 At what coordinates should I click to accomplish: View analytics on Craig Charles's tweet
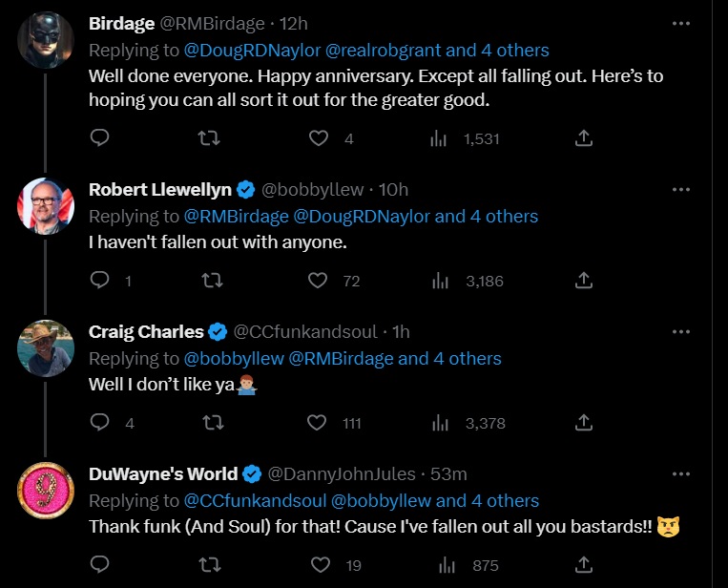[440, 423]
